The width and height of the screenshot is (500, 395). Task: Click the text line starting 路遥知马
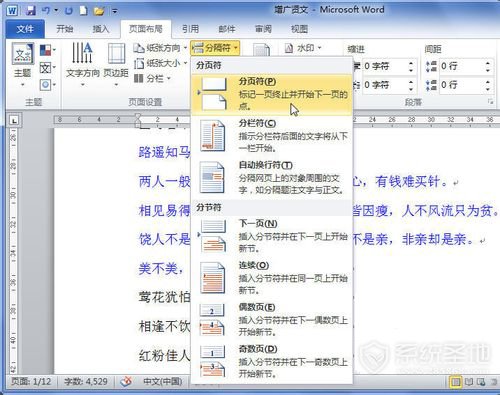[165, 152]
